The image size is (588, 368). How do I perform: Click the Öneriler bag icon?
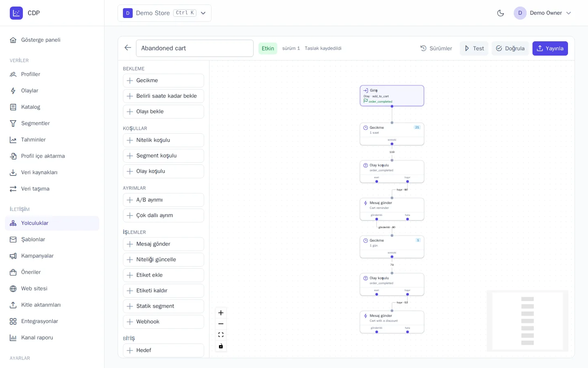click(13, 272)
